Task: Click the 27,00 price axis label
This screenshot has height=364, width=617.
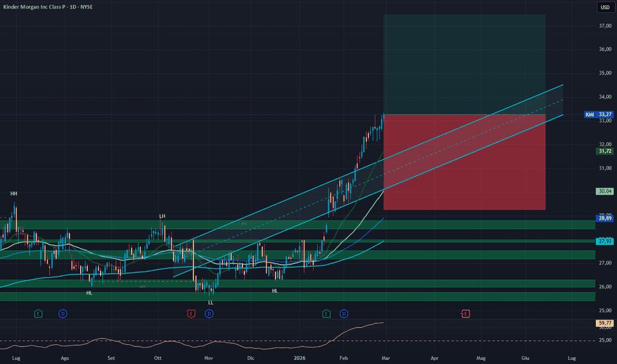Action: pyautogui.click(x=605, y=263)
